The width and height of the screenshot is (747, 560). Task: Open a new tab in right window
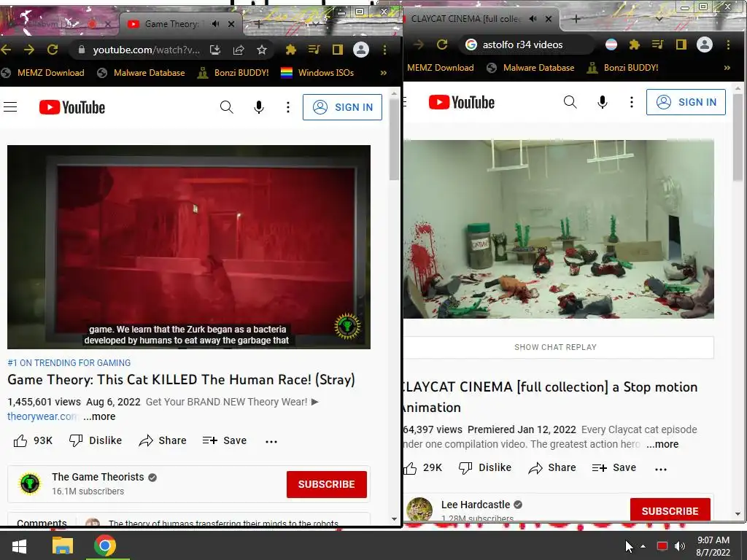576,19
